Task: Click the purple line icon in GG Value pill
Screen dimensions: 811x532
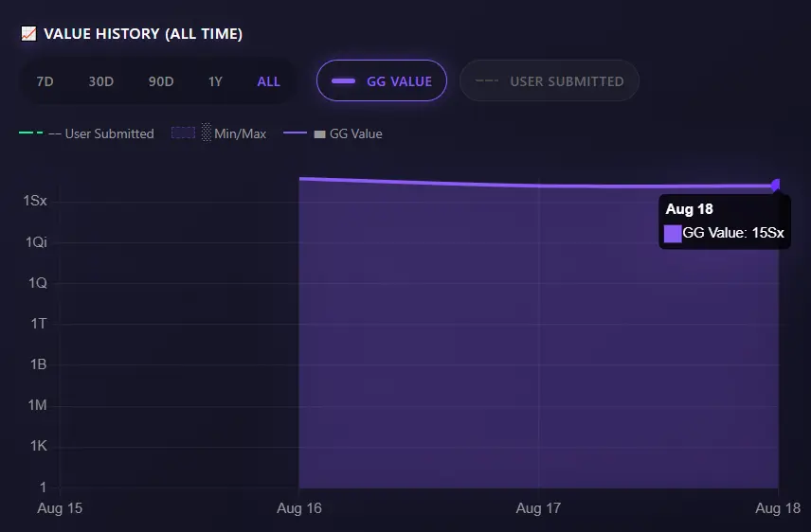Action: coord(343,81)
